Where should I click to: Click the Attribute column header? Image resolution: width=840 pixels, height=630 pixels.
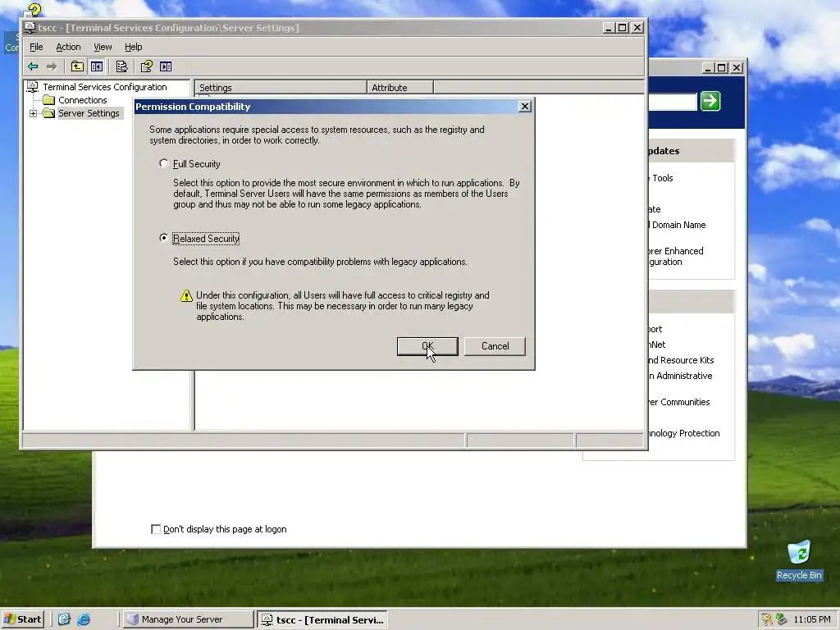tap(400, 87)
